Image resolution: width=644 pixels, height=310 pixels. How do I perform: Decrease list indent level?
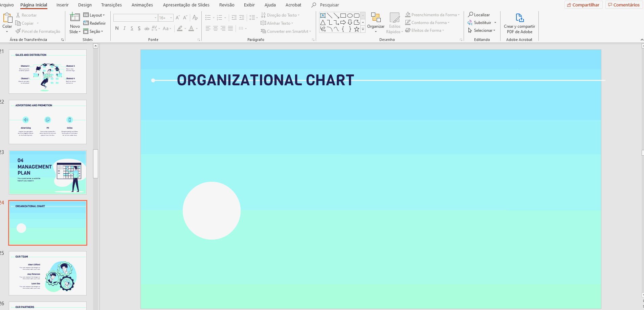(x=234, y=18)
